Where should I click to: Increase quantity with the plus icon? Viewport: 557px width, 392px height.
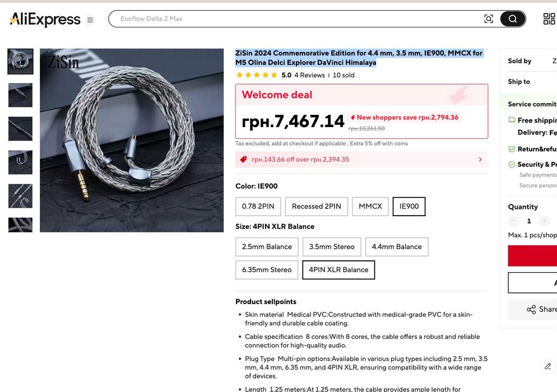(x=544, y=221)
